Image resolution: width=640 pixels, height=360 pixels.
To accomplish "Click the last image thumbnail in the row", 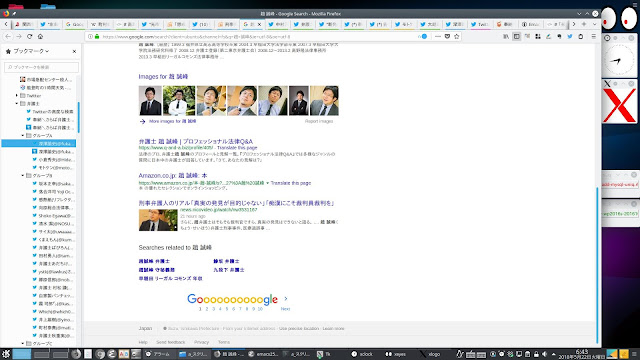I will click(324, 101).
